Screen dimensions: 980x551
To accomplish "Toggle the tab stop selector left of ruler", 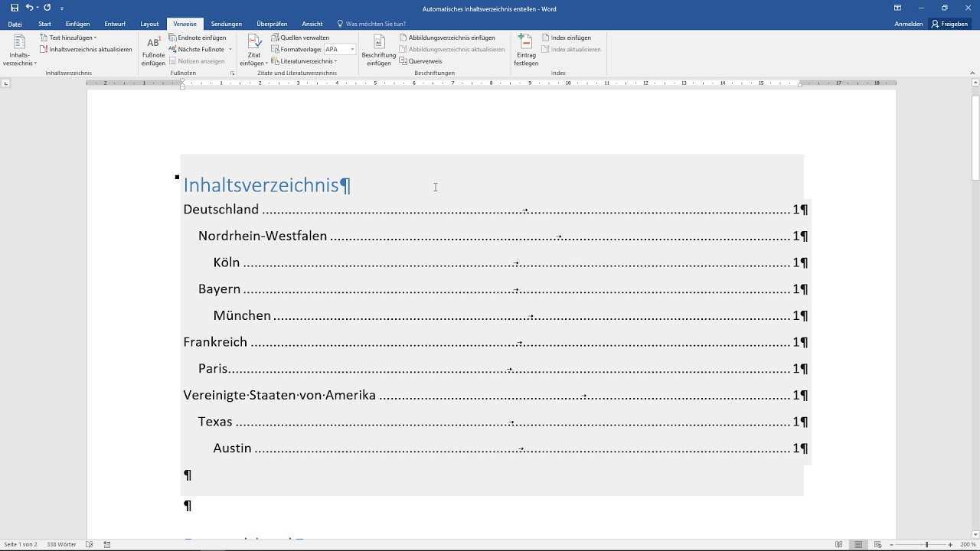I will coord(6,83).
